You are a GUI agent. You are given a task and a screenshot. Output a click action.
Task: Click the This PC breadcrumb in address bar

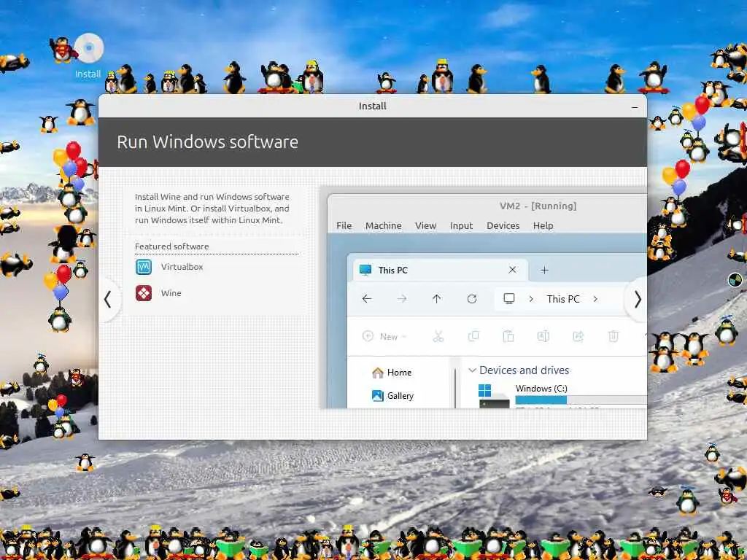pyautogui.click(x=563, y=299)
